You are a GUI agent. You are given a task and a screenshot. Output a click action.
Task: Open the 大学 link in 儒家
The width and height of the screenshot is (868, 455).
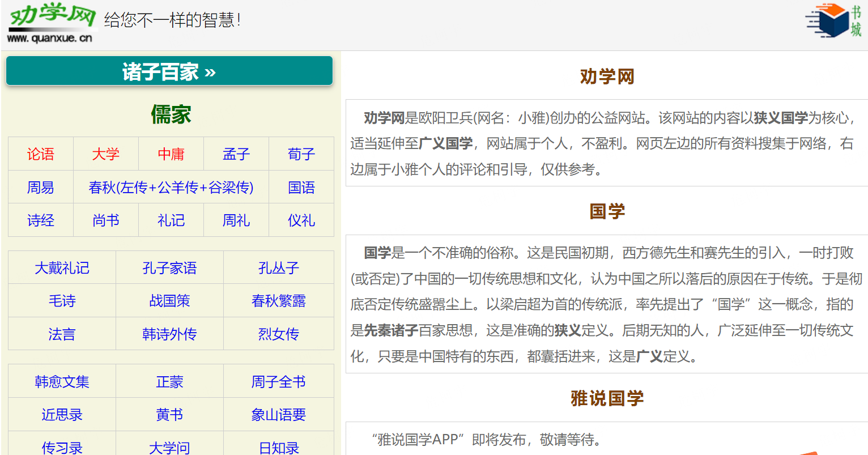click(106, 154)
